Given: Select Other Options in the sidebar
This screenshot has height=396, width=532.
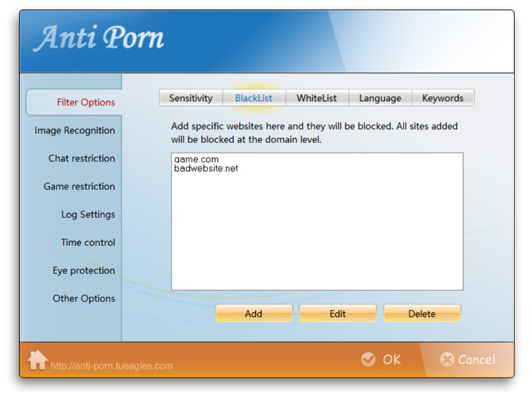Looking at the screenshot, I should (x=84, y=299).
